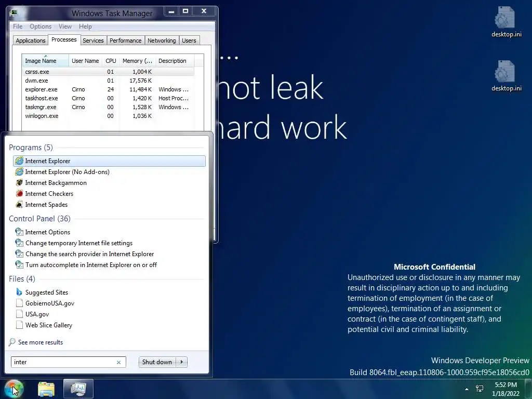Switch to the Networking tab
The width and height of the screenshot is (532, 399).
click(162, 41)
